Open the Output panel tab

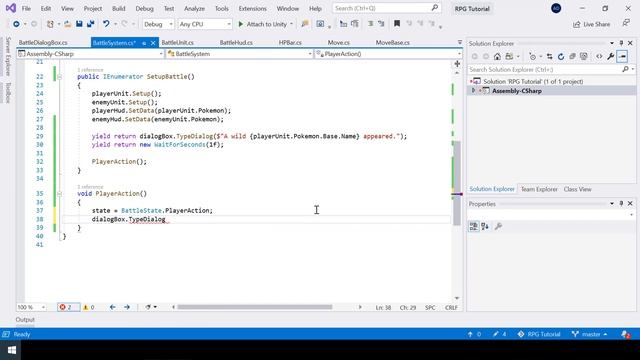click(25, 320)
